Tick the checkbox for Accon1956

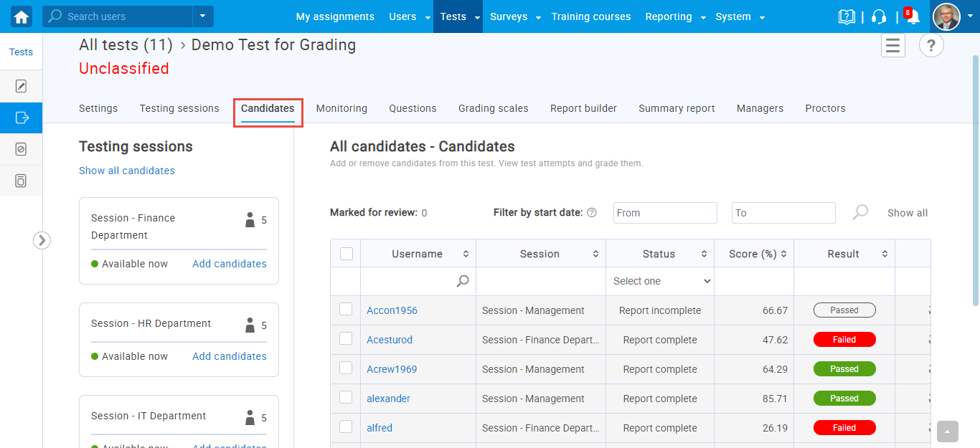coord(346,310)
